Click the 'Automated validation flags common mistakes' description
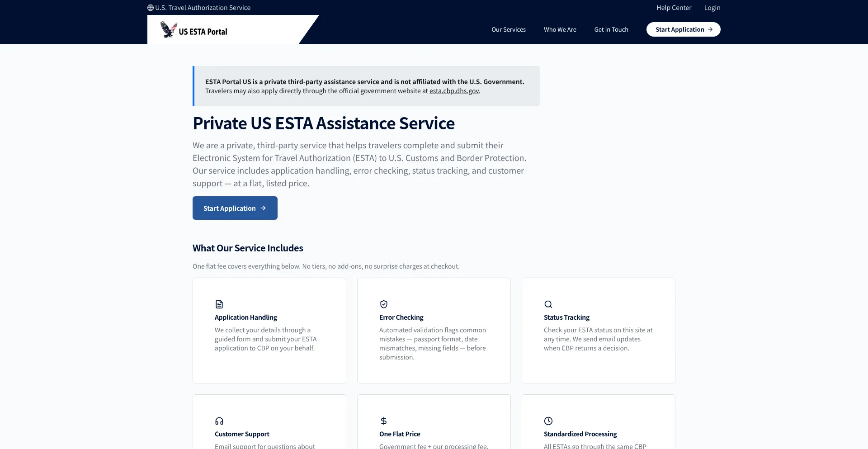Screen dimensions: 868x449 pos(433,344)
